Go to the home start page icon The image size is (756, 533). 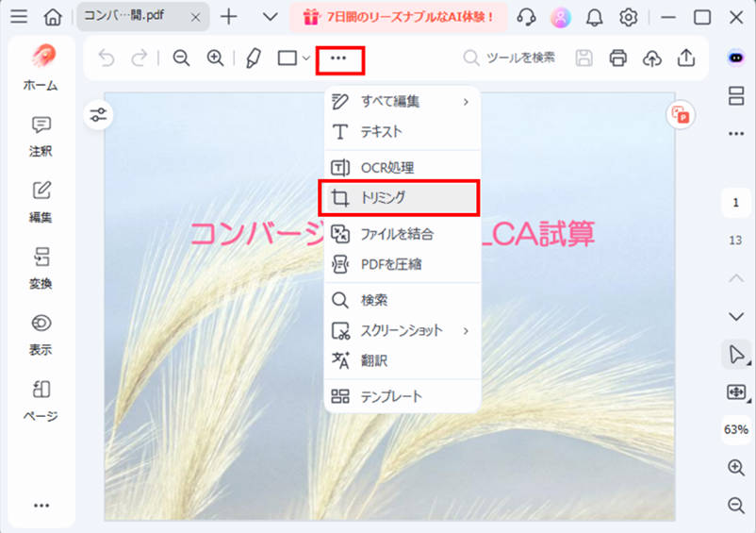click(53, 17)
